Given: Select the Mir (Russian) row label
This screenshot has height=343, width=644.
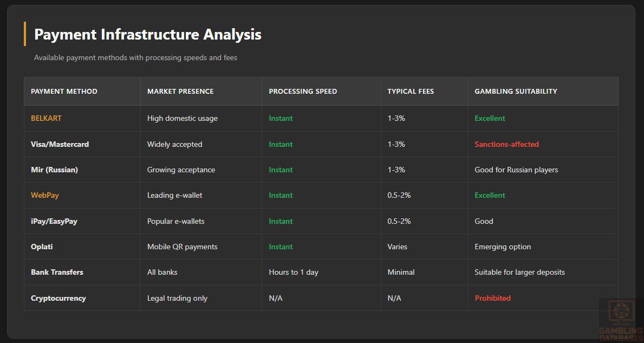Looking at the screenshot, I should point(54,170).
